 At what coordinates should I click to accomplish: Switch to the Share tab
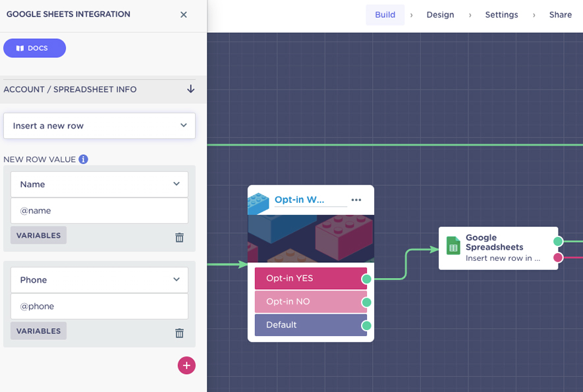(x=561, y=15)
